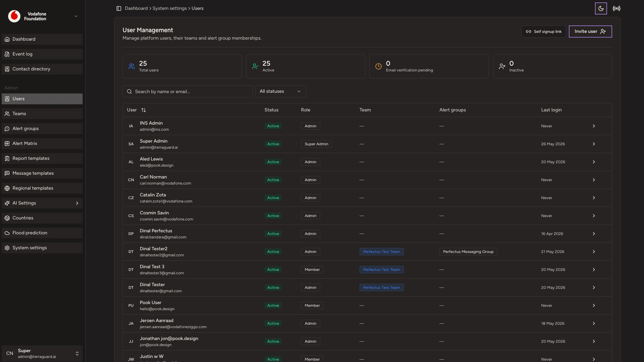Click the email catalin.zota1@vodafone.com
This screenshot has height=362, width=644.
pyautogui.click(x=166, y=201)
